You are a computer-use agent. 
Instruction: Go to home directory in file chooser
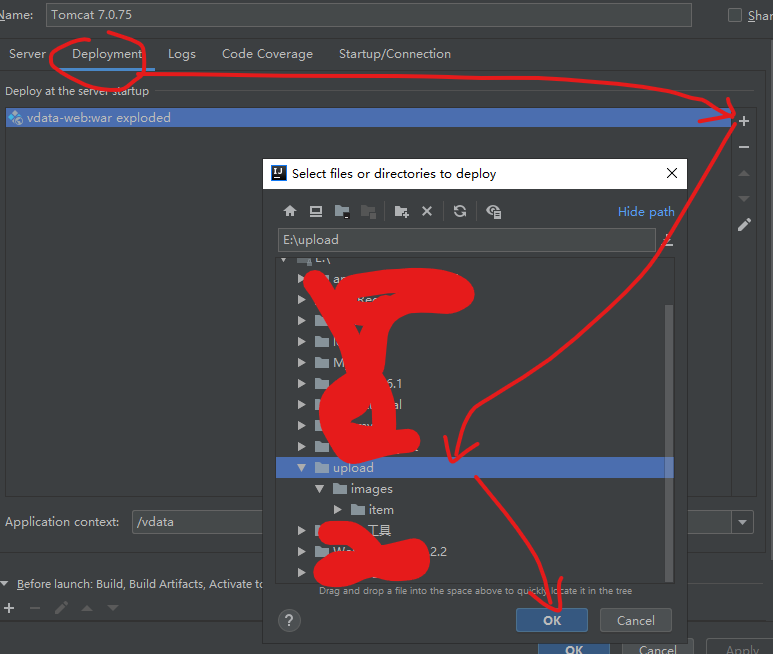coord(290,211)
